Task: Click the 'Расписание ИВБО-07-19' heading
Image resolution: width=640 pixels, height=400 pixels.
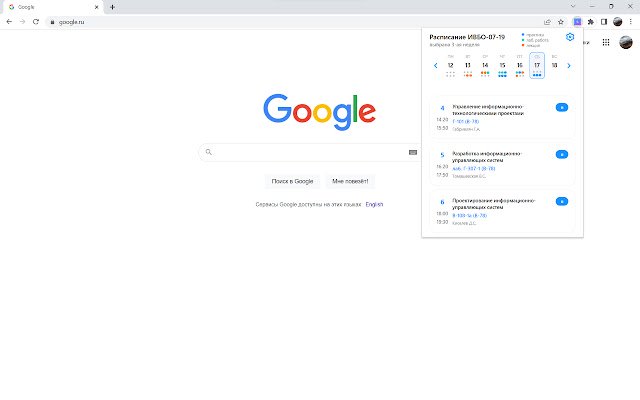Action: (x=467, y=37)
